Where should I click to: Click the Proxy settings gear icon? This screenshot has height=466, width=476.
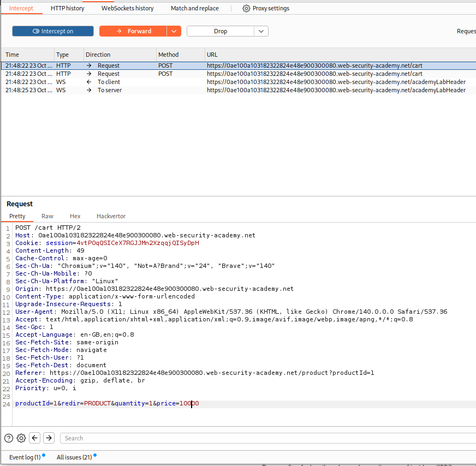click(246, 8)
